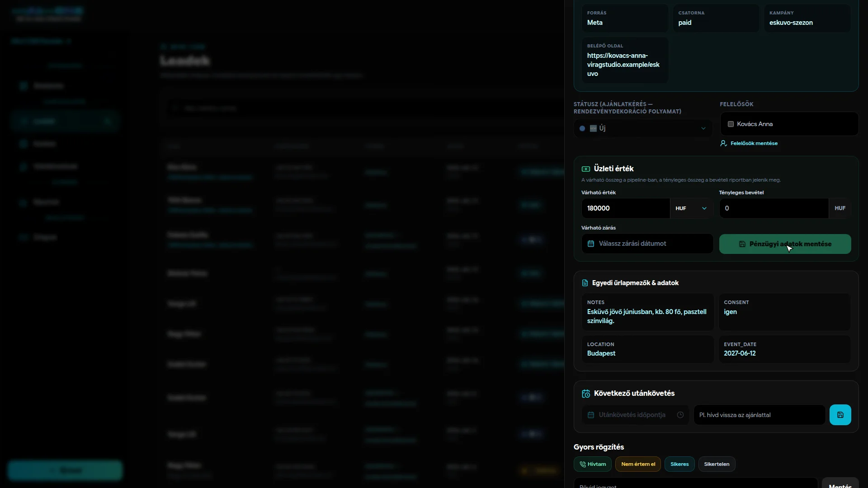Select the Hívtam quick log chip
The image size is (868, 488).
593,464
